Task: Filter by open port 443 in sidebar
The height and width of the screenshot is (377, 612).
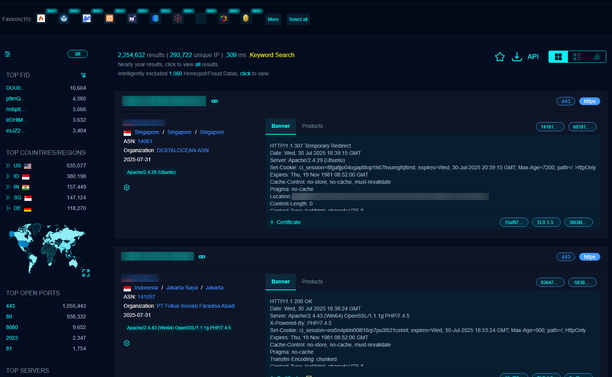Action: click(x=11, y=306)
